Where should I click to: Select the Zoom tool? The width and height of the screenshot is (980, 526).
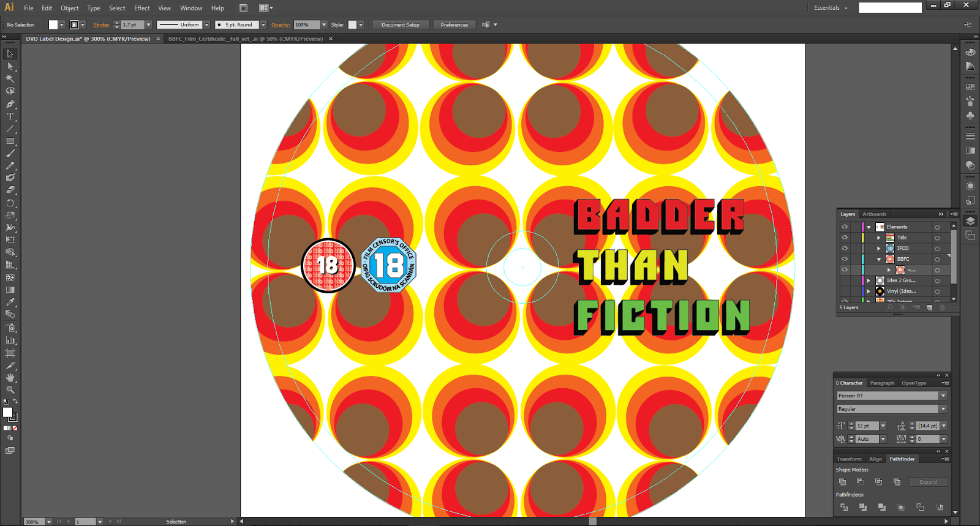[10, 390]
